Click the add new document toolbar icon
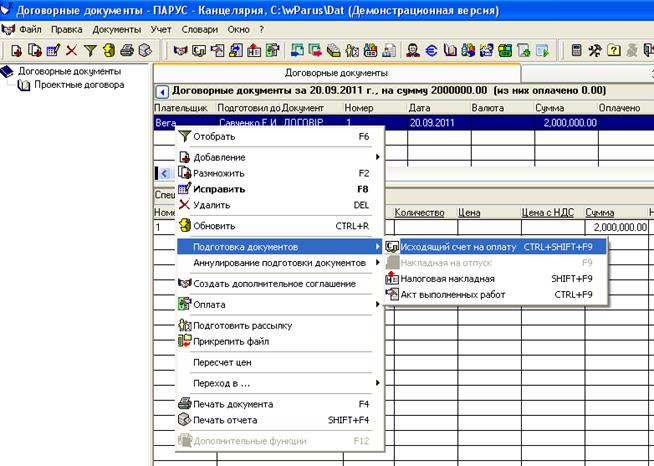This screenshot has height=466, width=654. click(x=16, y=50)
